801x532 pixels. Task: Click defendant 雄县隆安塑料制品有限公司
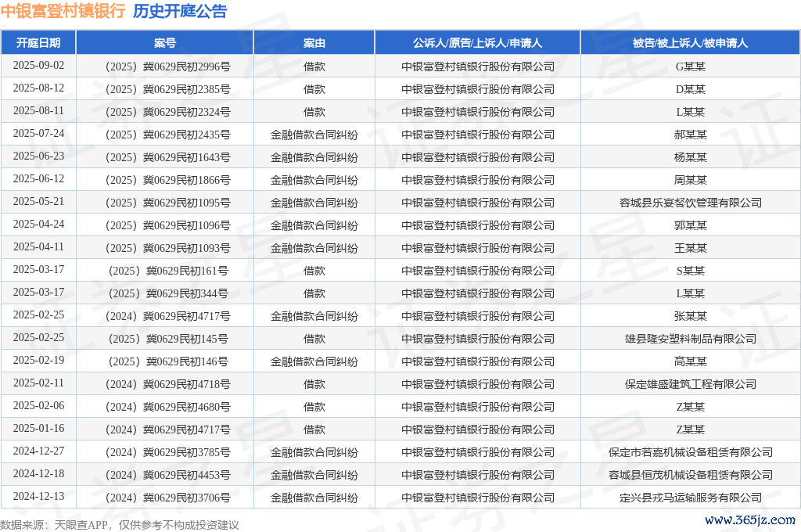[690, 339]
